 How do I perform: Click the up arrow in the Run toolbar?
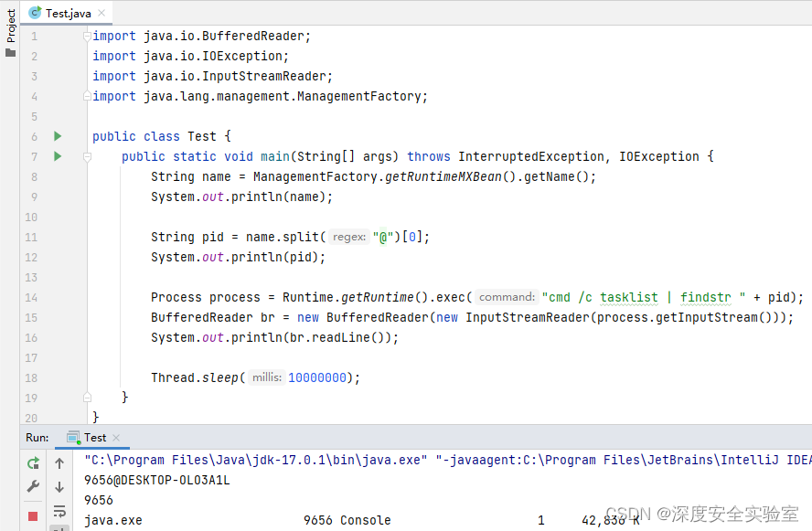click(x=59, y=462)
